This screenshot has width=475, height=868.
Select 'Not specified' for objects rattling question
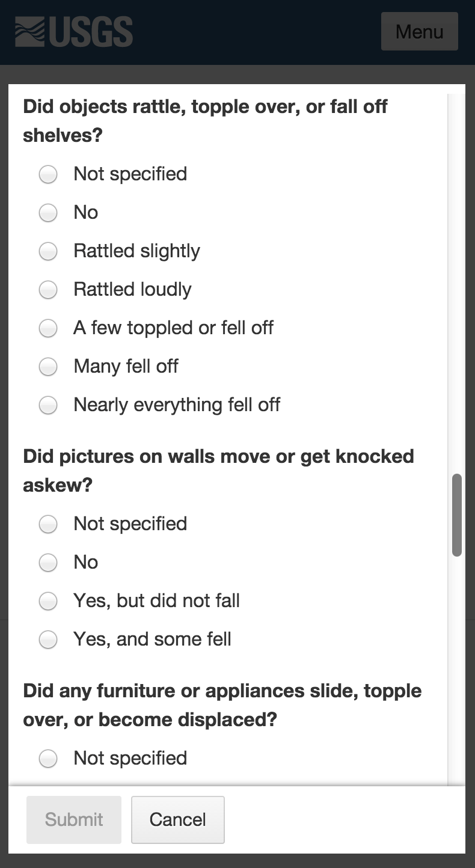[x=48, y=174]
